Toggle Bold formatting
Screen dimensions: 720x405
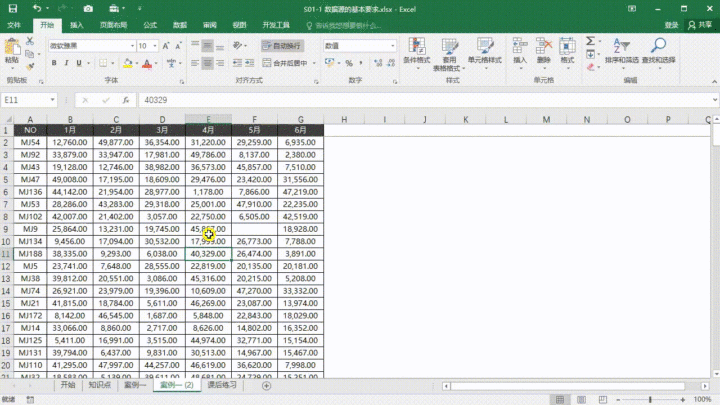coord(54,63)
